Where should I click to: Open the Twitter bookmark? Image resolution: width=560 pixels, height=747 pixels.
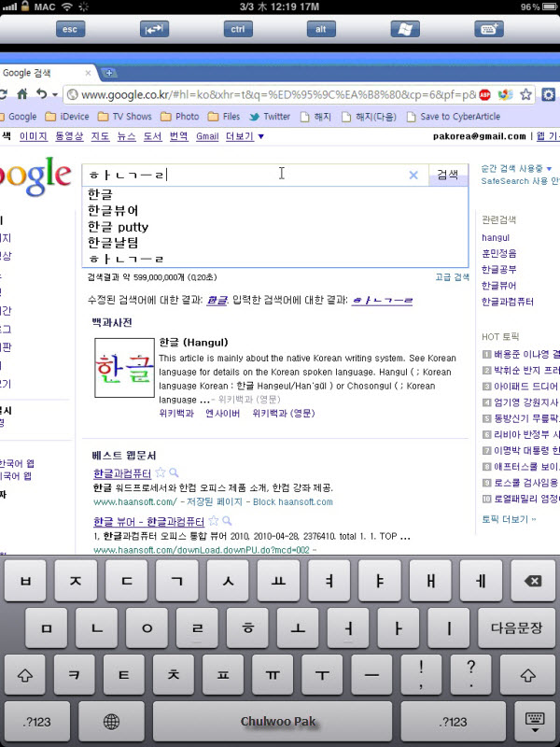(x=270, y=117)
